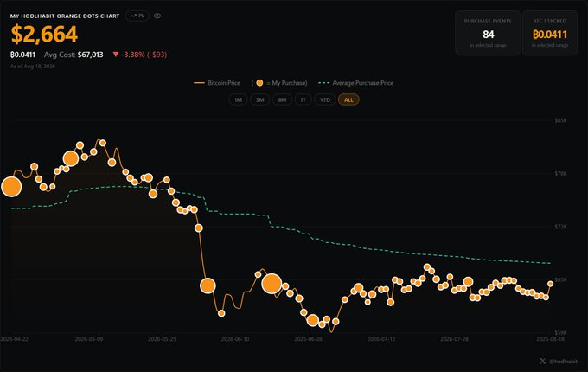Click the -3.38% (-$93) change text
Screen dimensions: 588x372
144,55
